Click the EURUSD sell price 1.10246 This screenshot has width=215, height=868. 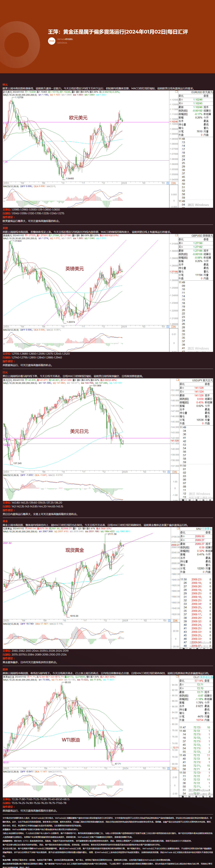point(198,100)
